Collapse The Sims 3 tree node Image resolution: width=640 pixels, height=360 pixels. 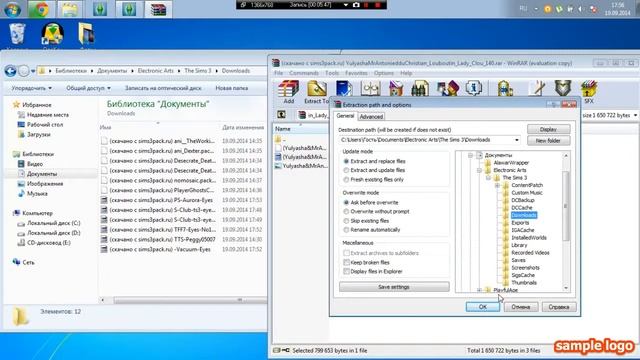[488, 178]
